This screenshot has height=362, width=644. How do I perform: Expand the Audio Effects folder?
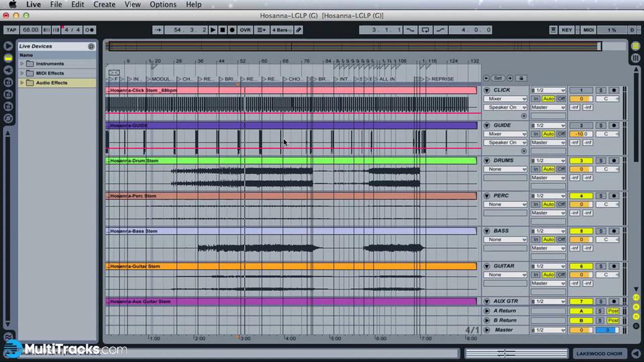click(22, 83)
